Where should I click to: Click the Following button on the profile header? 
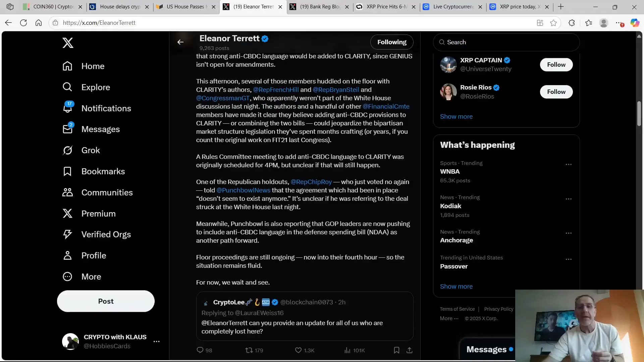(392, 42)
